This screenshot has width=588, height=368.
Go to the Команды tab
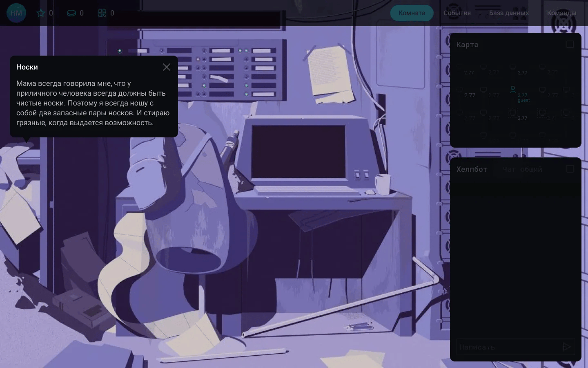561,13
